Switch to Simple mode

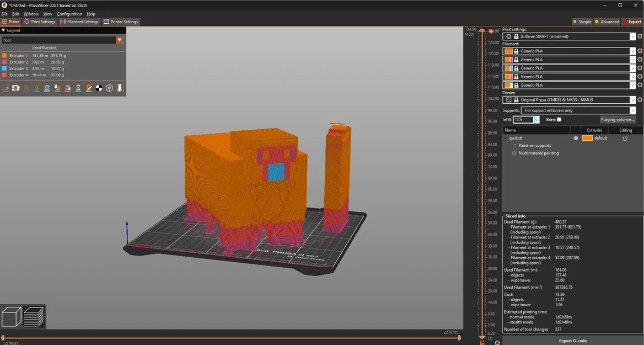tap(582, 22)
